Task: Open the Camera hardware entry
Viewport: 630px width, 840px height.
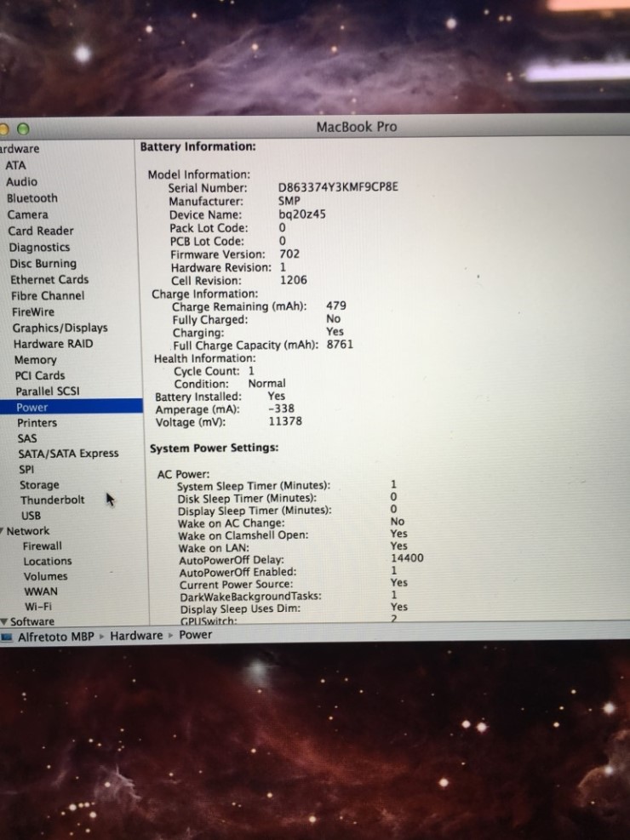Action: coord(27,214)
